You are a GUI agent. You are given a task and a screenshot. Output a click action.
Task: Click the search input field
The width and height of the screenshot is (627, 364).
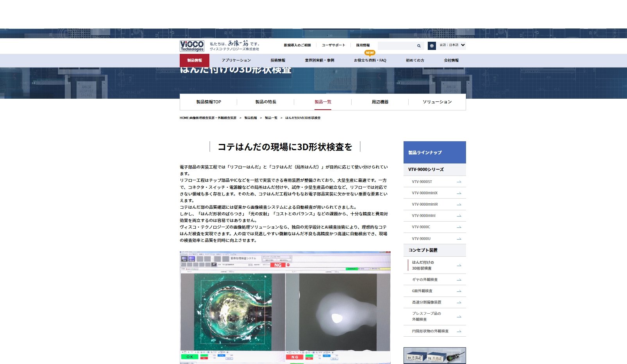(x=395, y=46)
